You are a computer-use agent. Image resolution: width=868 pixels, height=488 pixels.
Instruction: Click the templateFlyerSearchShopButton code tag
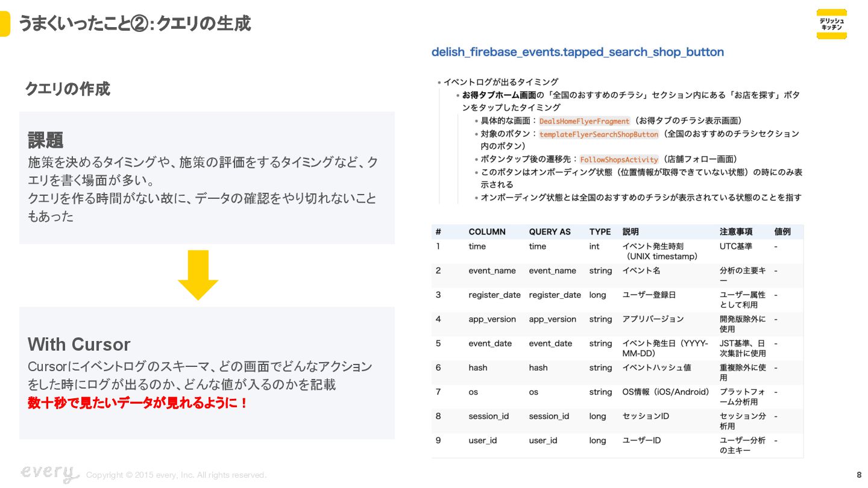pos(599,134)
